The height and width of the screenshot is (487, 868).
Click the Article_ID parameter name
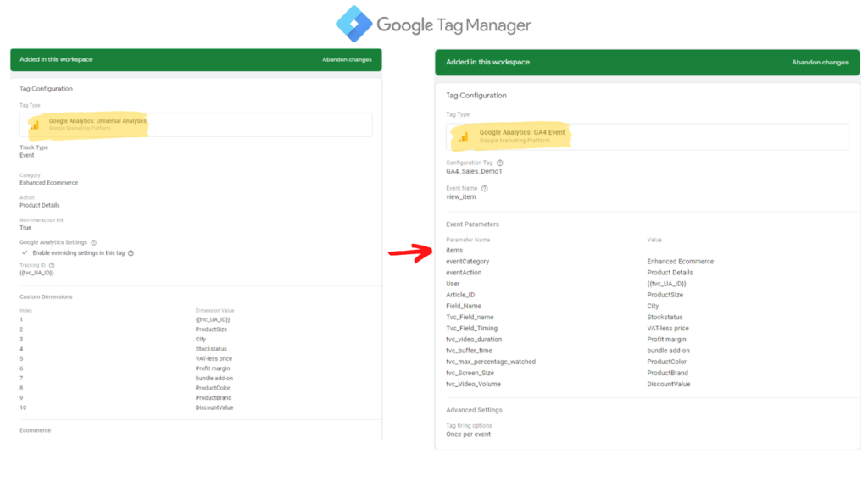[460, 295]
